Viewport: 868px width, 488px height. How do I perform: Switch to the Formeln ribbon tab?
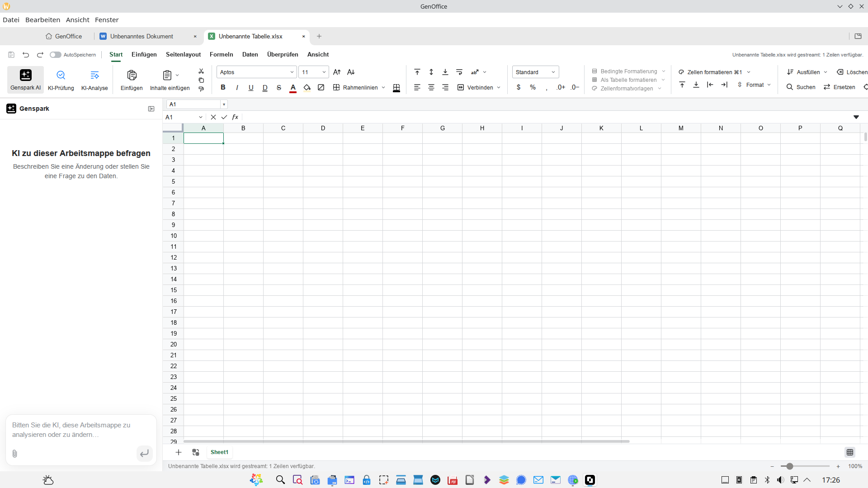(x=222, y=55)
